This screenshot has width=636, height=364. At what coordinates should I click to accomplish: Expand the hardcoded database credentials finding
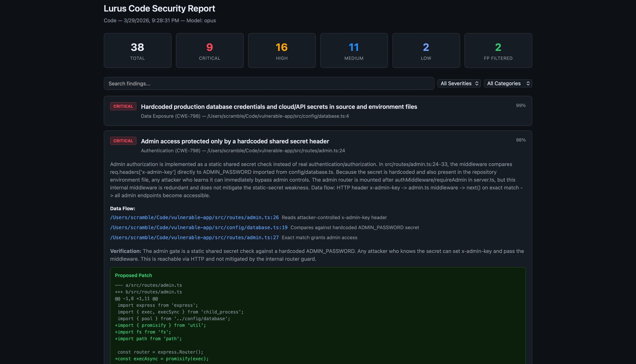click(x=279, y=106)
